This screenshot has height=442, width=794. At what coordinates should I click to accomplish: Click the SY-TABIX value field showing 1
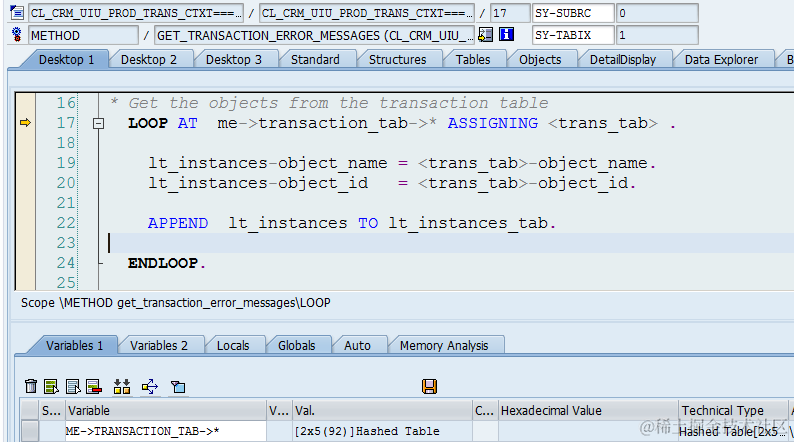pos(657,35)
